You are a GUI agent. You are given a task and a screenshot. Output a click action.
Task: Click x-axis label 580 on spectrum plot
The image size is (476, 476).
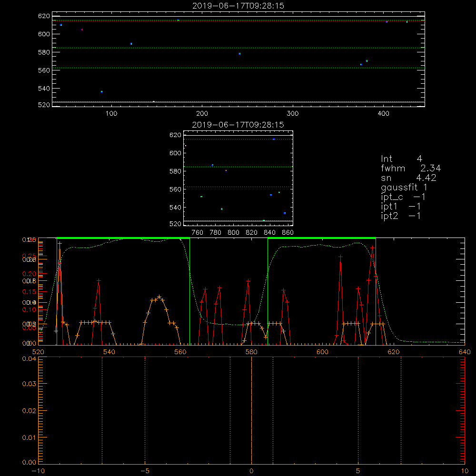251,352
